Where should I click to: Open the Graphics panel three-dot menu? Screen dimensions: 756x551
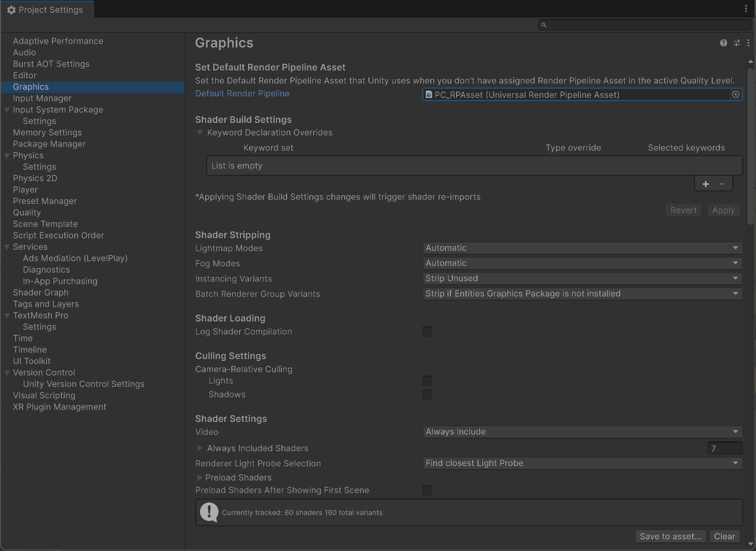tap(748, 43)
